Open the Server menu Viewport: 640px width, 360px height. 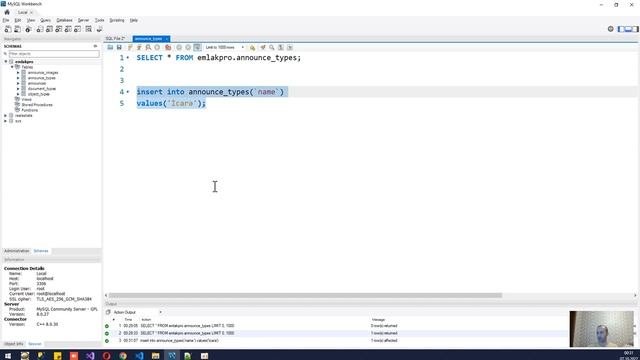pos(83,20)
